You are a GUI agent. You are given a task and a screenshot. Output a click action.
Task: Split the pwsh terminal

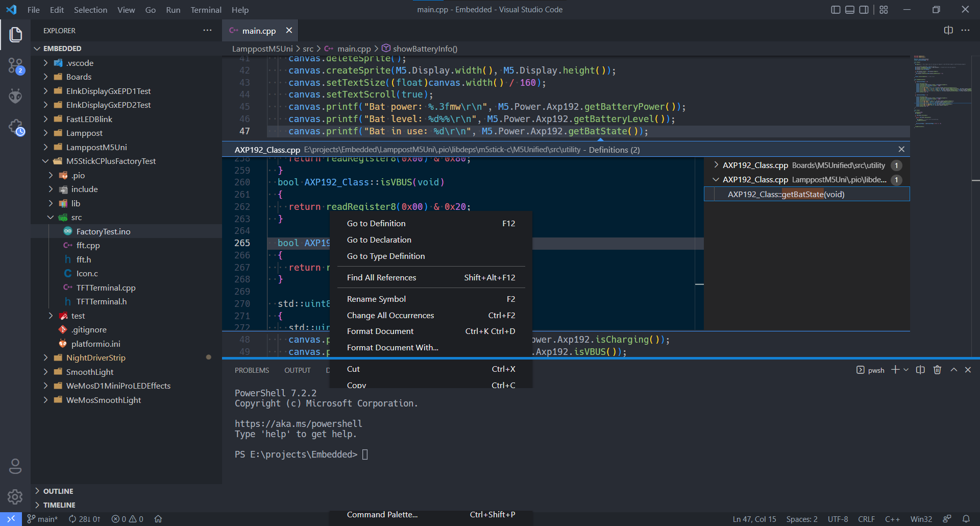[920, 370]
